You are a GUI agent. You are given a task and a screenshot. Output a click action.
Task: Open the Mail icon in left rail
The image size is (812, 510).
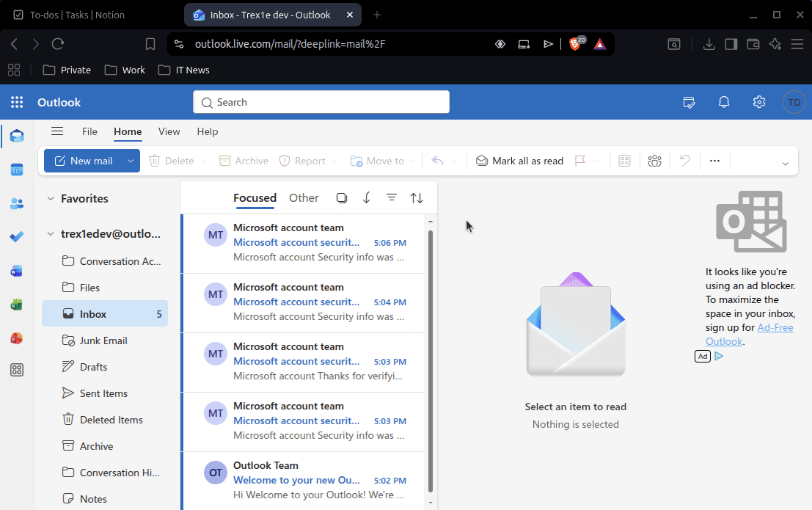click(x=17, y=136)
